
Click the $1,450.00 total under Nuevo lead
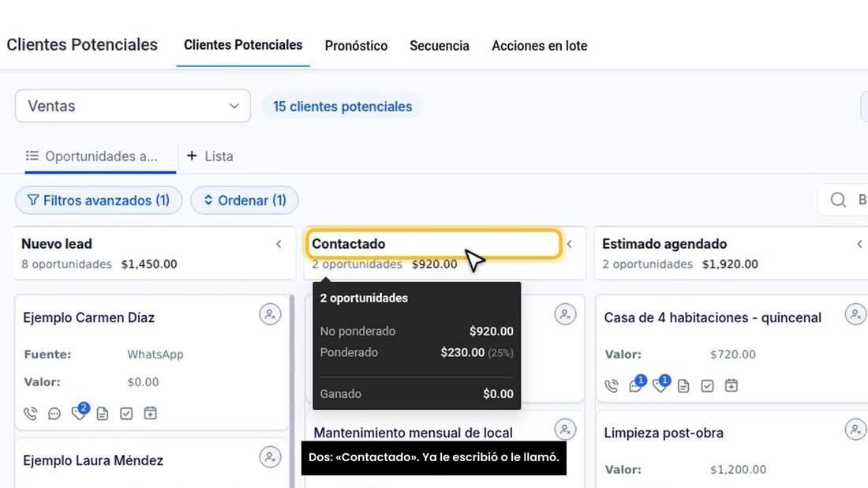(149, 265)
